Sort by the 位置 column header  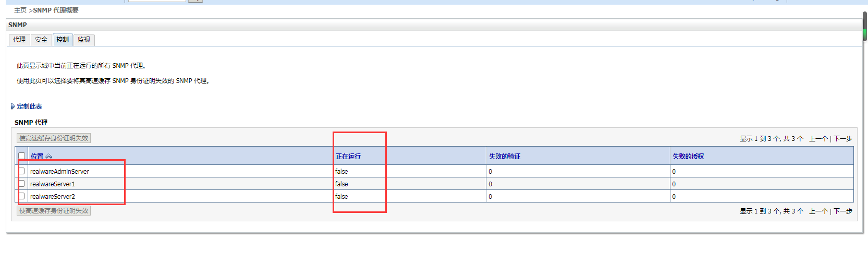click(x=36, y=157)
